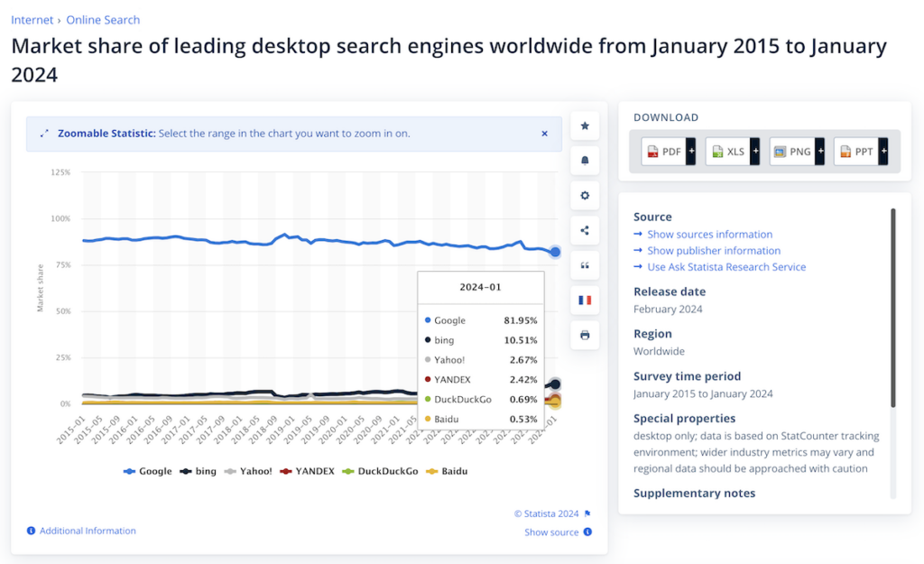The height and width of the screenshot is (564, 924).
Task: Click the quotation mark citation icon
Action: [x=585, y=265]
